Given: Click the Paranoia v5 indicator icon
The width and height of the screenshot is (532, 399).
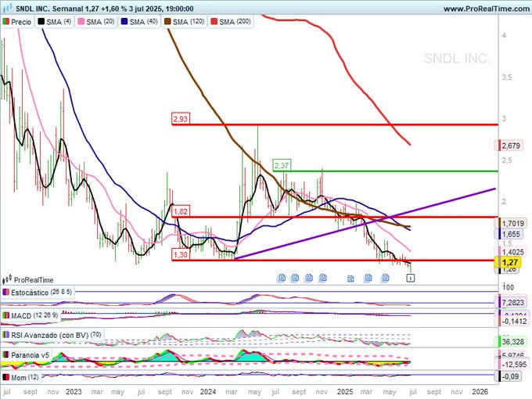Looking at the screenshot, I should 5,355.
